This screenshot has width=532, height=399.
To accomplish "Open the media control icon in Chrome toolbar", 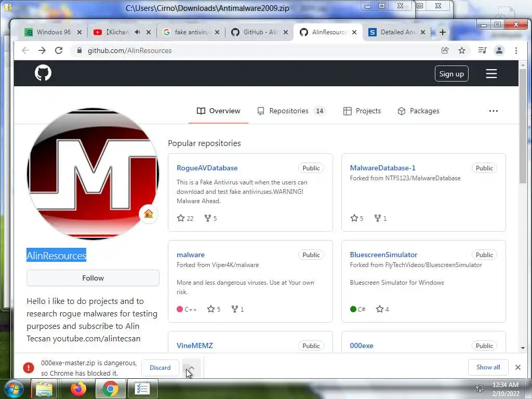I will [x=482, y=50].
